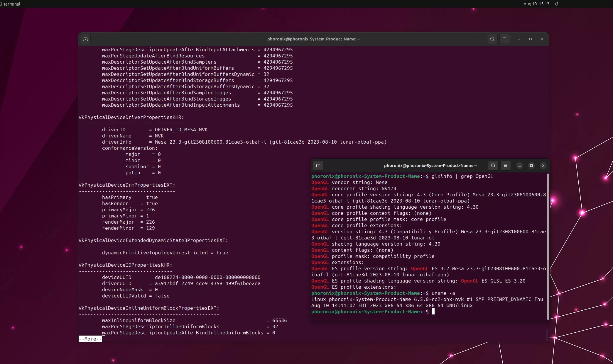Minimize the front glxinfo terminal window

pos(520,166)
